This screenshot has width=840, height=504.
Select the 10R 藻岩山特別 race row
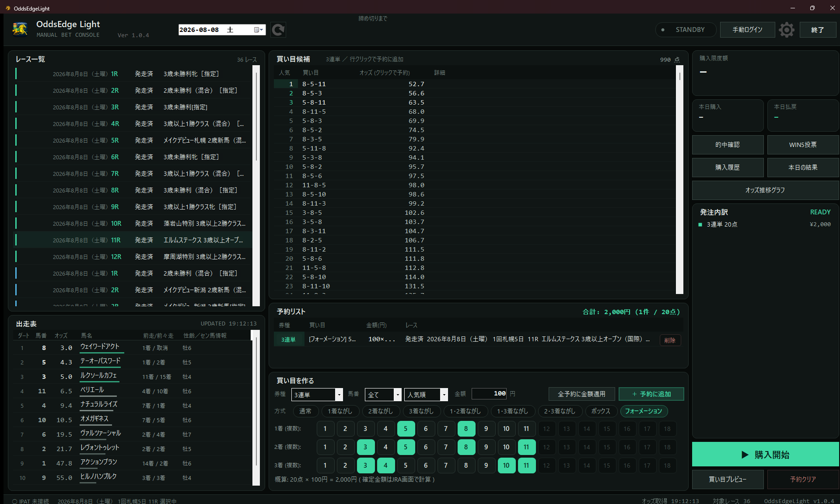(133, 224)
